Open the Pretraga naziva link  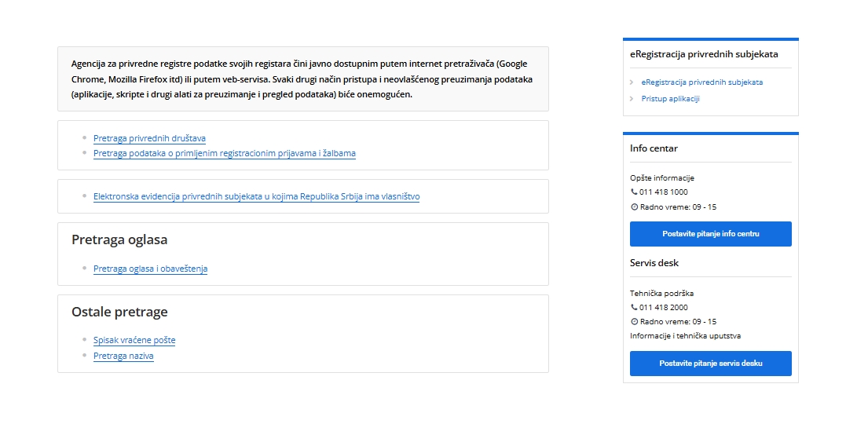tap(123, 356)
